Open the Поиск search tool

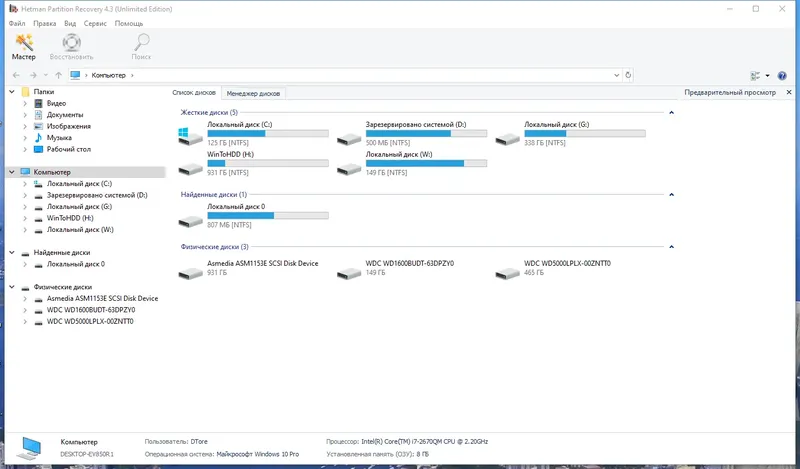[141, 47]
